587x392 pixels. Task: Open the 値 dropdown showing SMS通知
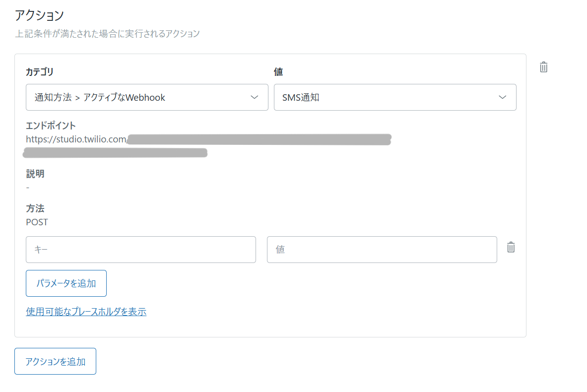(x=395, y=97)
